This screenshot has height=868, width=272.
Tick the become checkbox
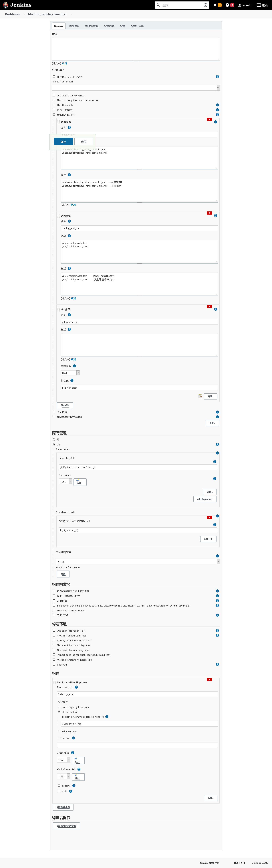pos(59,785)
